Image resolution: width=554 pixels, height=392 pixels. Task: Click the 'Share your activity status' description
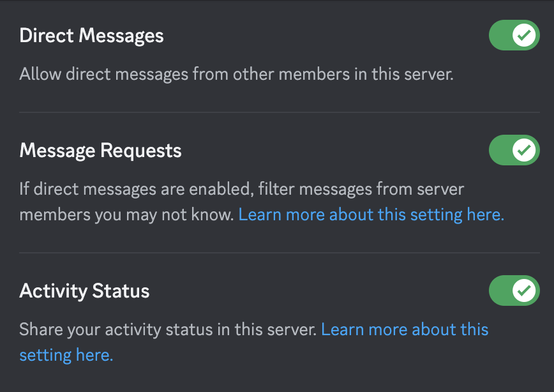point(168,329)
